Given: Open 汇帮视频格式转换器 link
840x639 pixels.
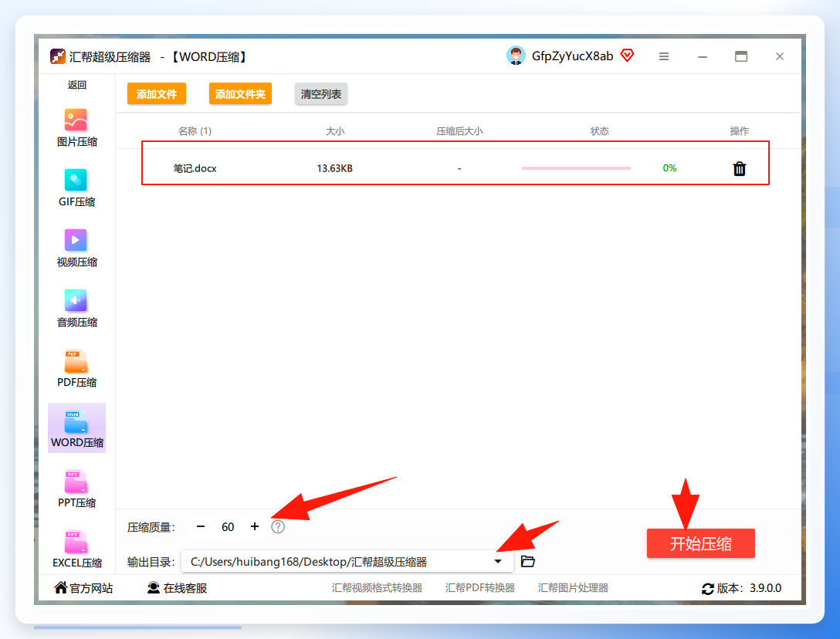Looking at the screenshot, I should click(377, 588).
